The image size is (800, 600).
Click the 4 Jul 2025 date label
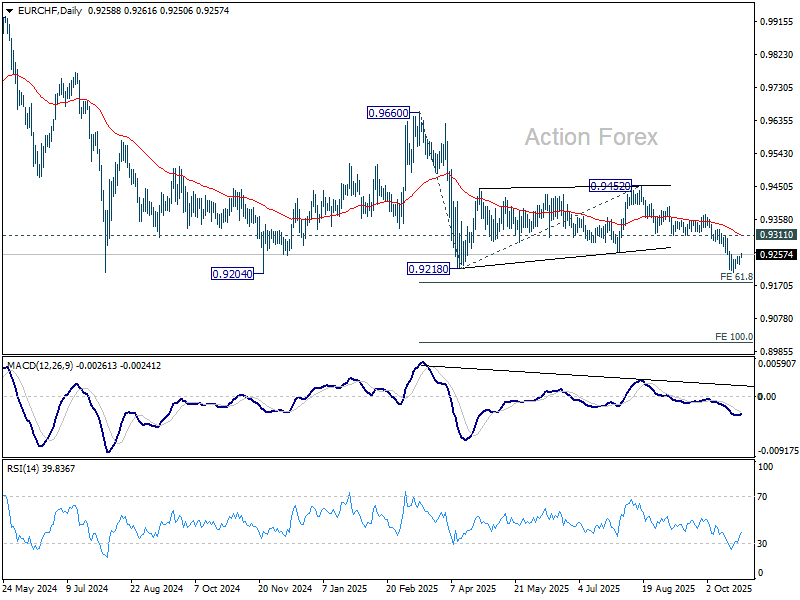tap(599, 589)
